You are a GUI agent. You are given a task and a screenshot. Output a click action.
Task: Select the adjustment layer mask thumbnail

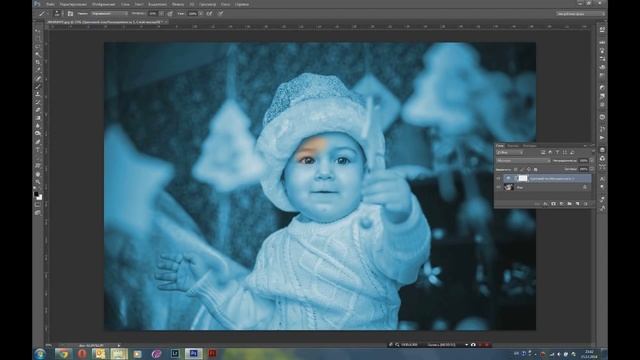point(523,178)
